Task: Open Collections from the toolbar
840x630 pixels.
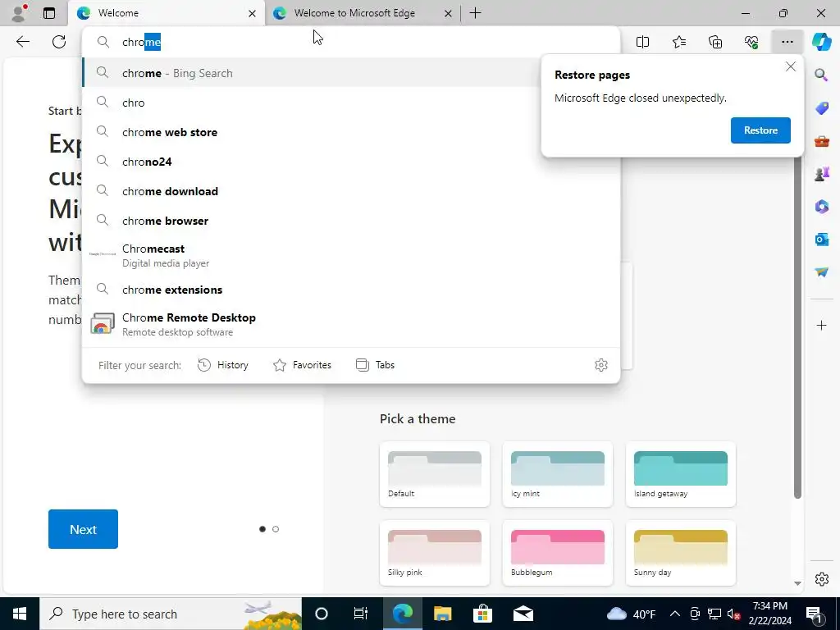Action: pos(715,42)
